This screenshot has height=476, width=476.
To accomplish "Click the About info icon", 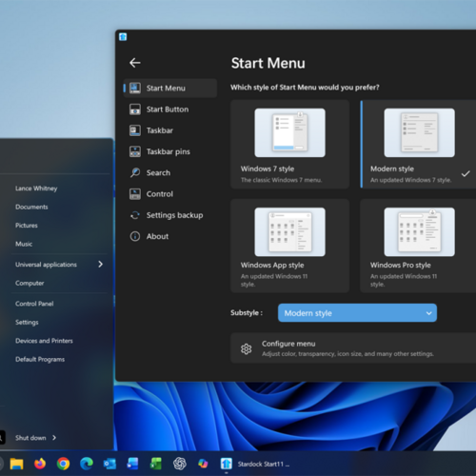I will tap(135, 236).
